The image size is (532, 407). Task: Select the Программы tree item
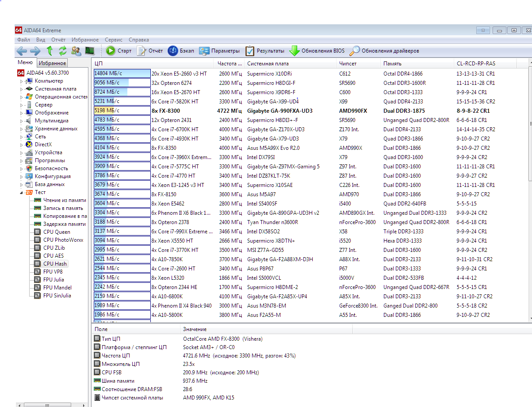click(50, 160)
